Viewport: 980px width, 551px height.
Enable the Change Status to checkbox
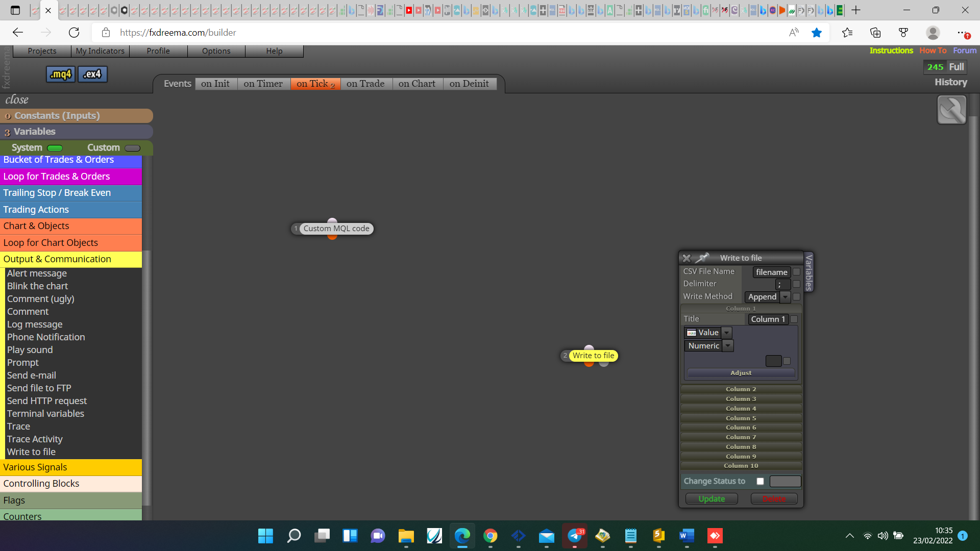760,481
